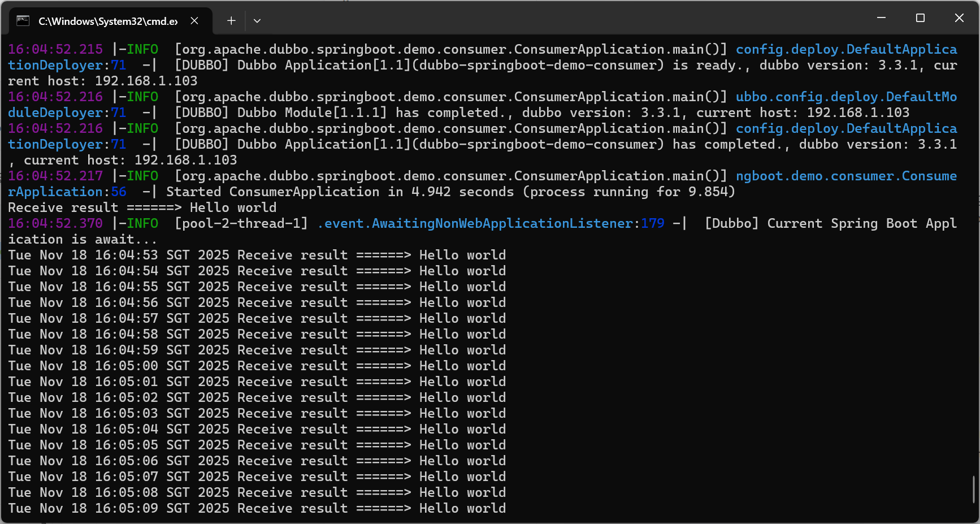Click the 16:05:07 Receive result line
Screen dimensions: 980x524
click(257, 477)
